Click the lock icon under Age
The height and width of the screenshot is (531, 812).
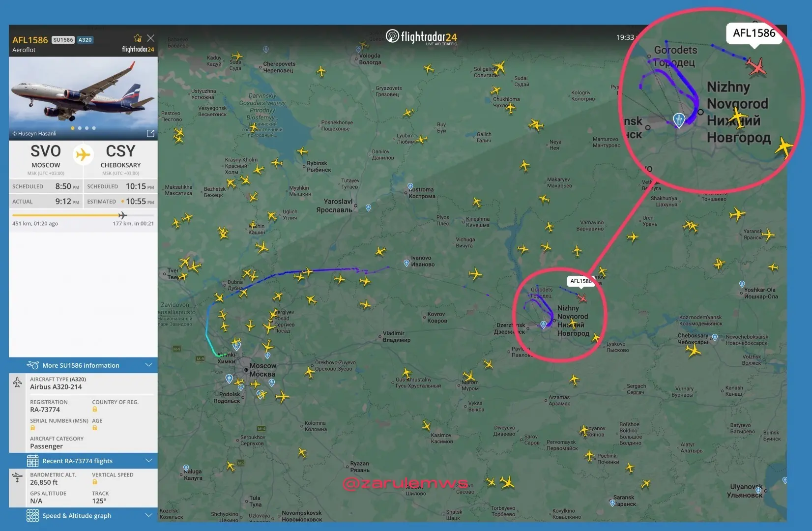95,428
